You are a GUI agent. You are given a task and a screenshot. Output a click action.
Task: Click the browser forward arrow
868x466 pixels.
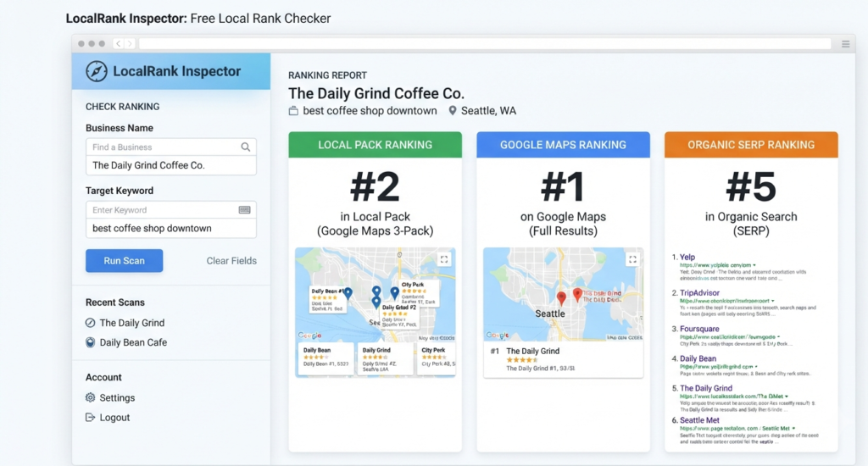130,43
